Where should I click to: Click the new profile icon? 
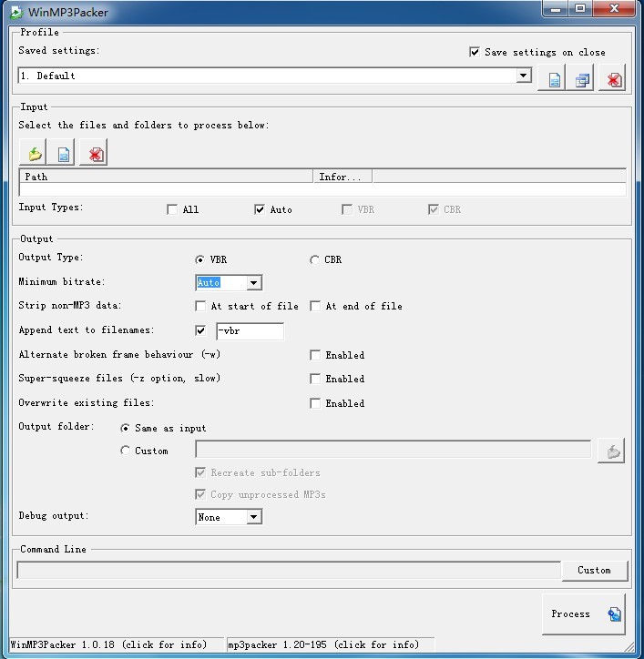(x=554, y=79)
